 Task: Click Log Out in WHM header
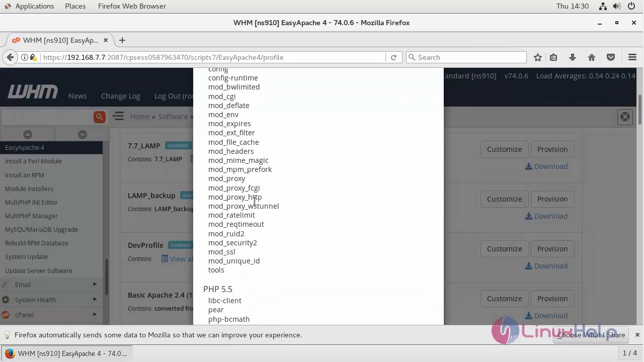point(174,96)
